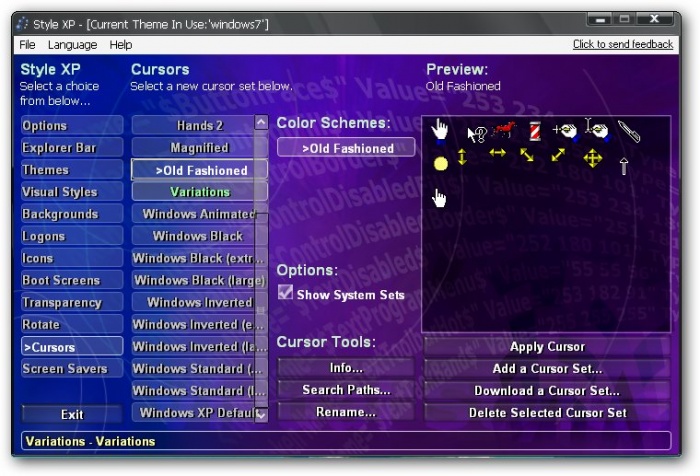Select the help arrow with question mark cursor

coord(477,134)
